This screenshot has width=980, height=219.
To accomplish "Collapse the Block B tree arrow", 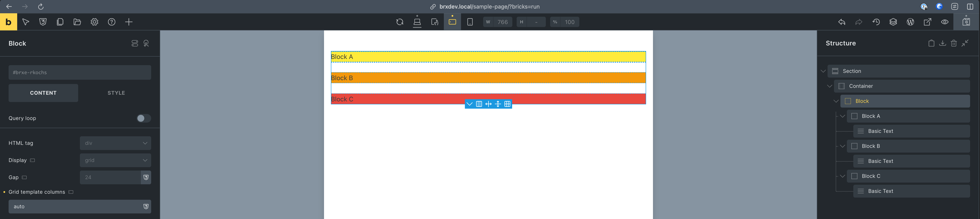I will pyautogui.click(x=843, y=146).
